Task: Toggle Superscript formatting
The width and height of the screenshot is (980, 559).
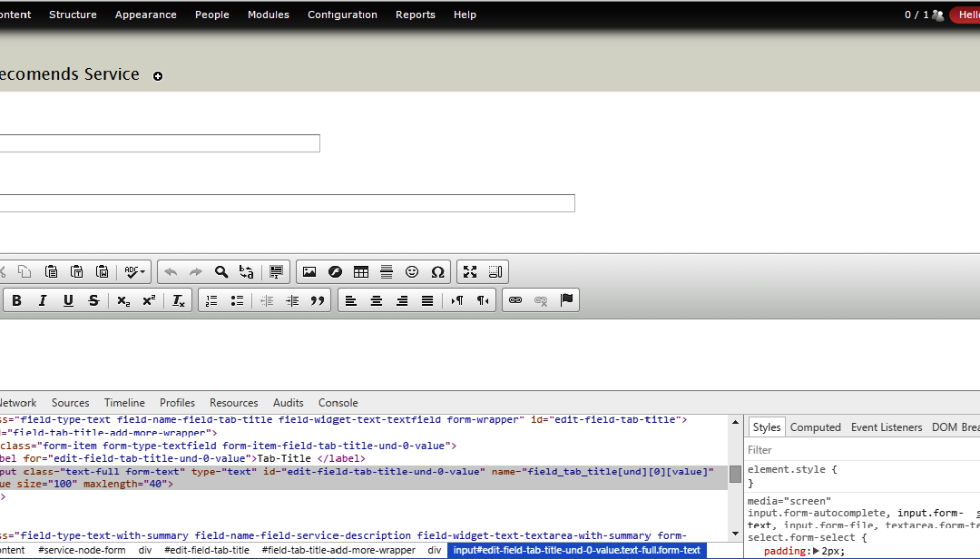Action: coord(149,300)
